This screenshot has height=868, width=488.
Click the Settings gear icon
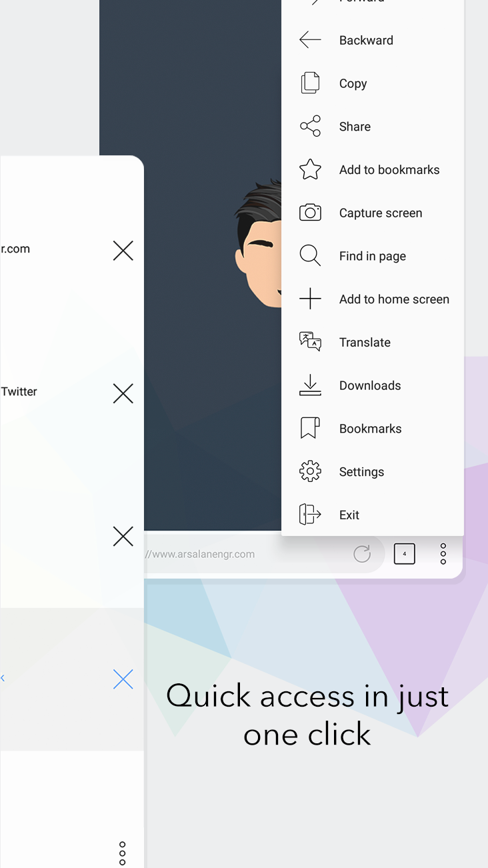(310, 471)
